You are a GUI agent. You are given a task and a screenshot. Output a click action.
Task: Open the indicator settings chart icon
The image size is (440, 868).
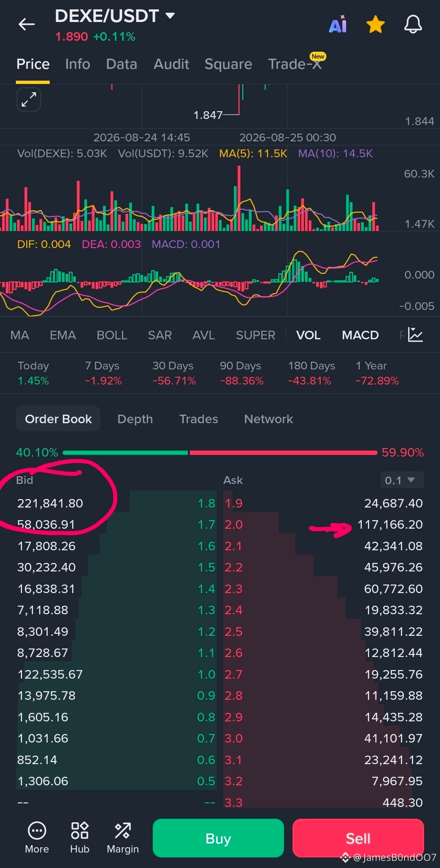point(416,335)
